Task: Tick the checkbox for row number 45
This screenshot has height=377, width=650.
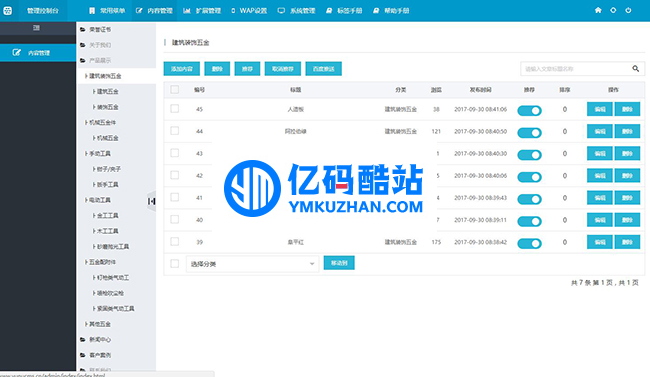Action: tap(175, 109)
